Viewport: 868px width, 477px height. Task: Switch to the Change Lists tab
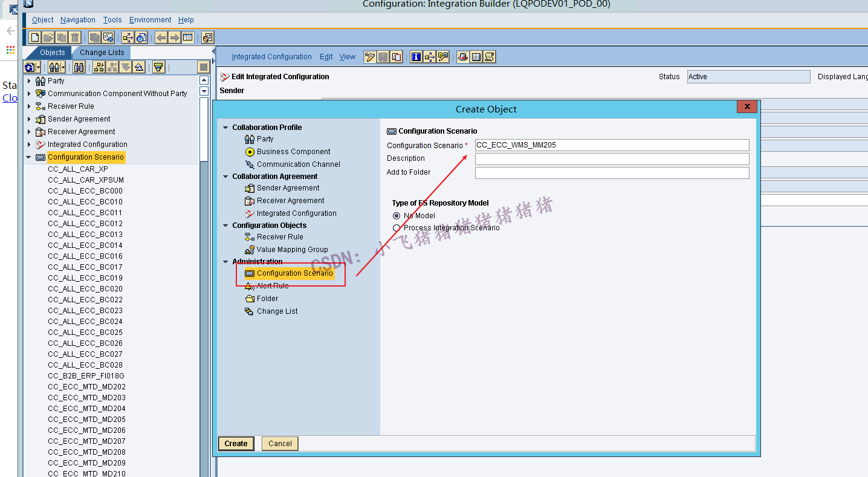pos(102,53)
